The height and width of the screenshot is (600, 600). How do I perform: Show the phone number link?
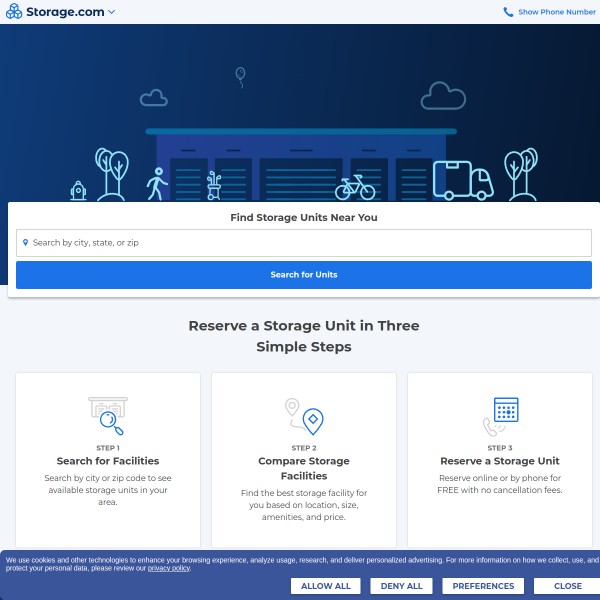556,12
